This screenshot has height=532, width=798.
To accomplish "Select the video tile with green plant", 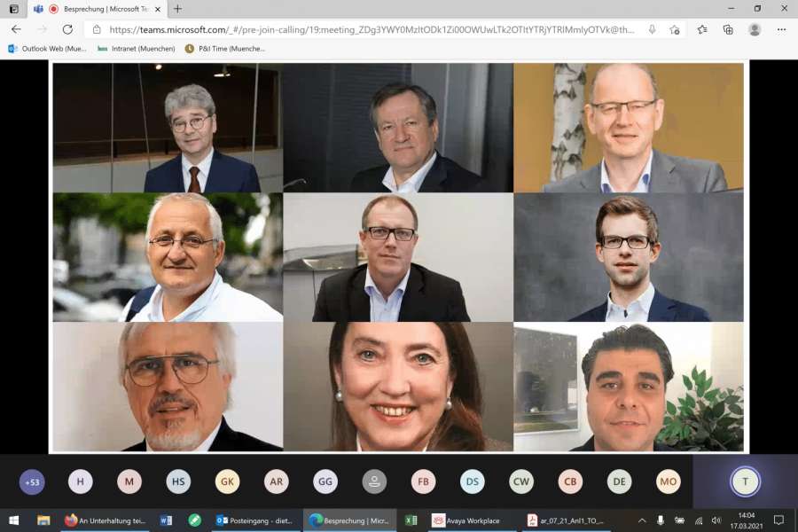I will 629,387.
